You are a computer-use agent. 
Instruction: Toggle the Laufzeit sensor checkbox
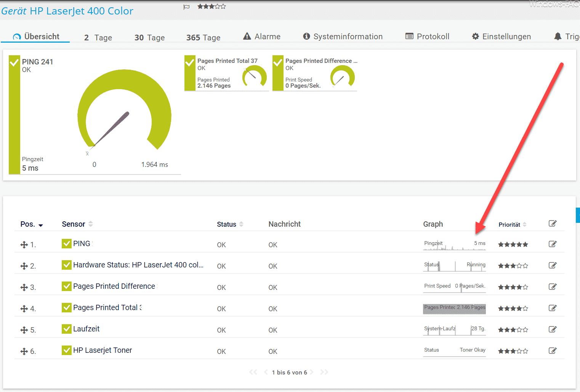pos(67,329)
